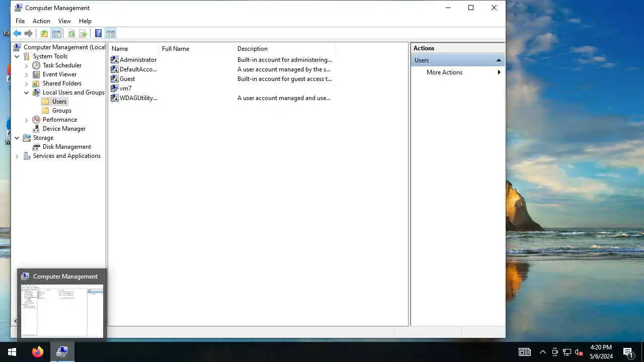Click the Task Scheduler clock icon

click(x=36, y=65)
